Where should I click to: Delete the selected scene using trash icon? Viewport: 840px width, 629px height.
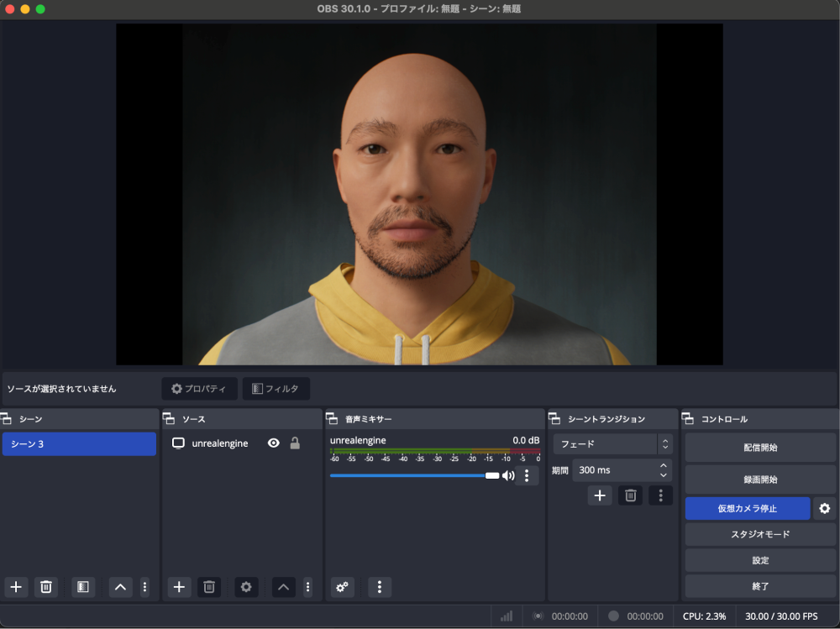pos(46,587)
